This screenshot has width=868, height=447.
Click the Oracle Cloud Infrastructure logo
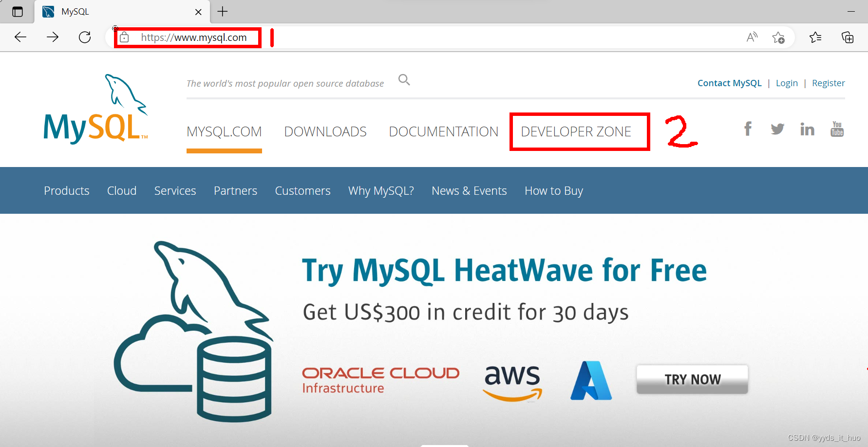(381, 380)
